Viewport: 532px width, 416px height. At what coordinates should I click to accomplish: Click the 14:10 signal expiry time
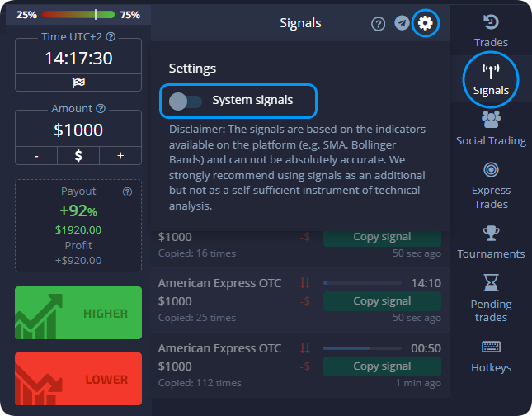(426, 283)
